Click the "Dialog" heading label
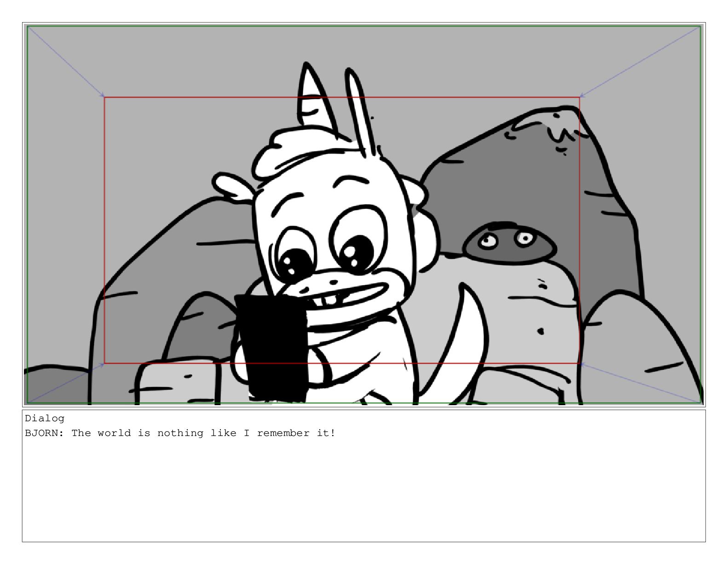The height and width of the screenshot is (564, 728). click(x=45, y=419)
